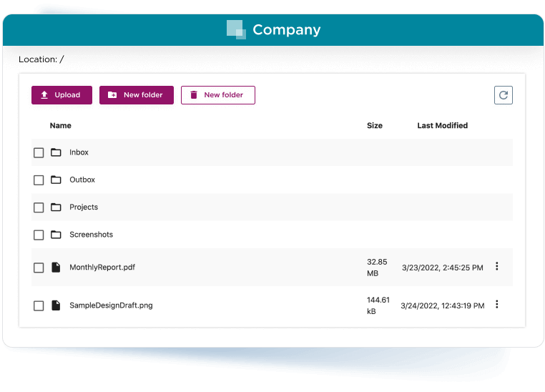Sort by the Last Modified column header
Viewport: 545px width, 392px height.
pos(443,125)
